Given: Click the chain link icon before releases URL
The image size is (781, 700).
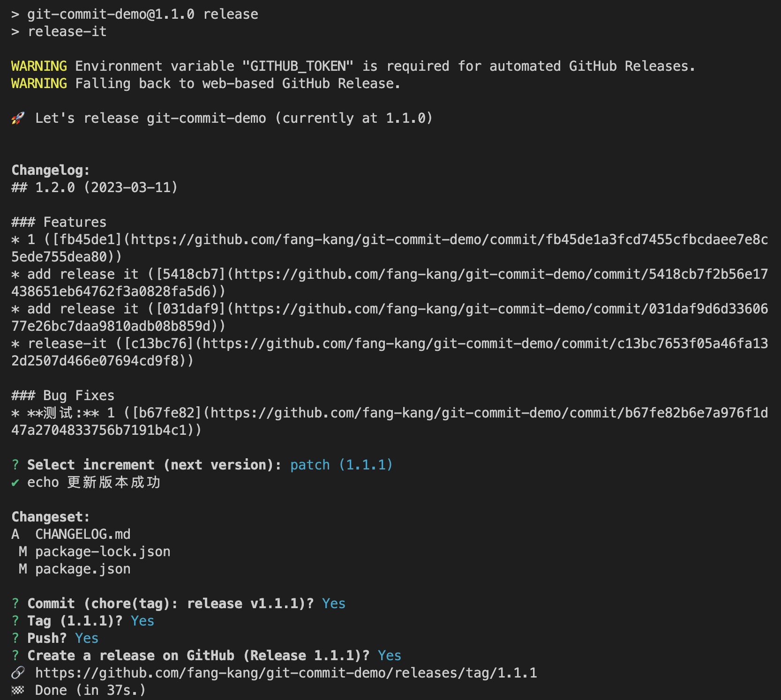Looking at the screenshot, I should [18, 673].
